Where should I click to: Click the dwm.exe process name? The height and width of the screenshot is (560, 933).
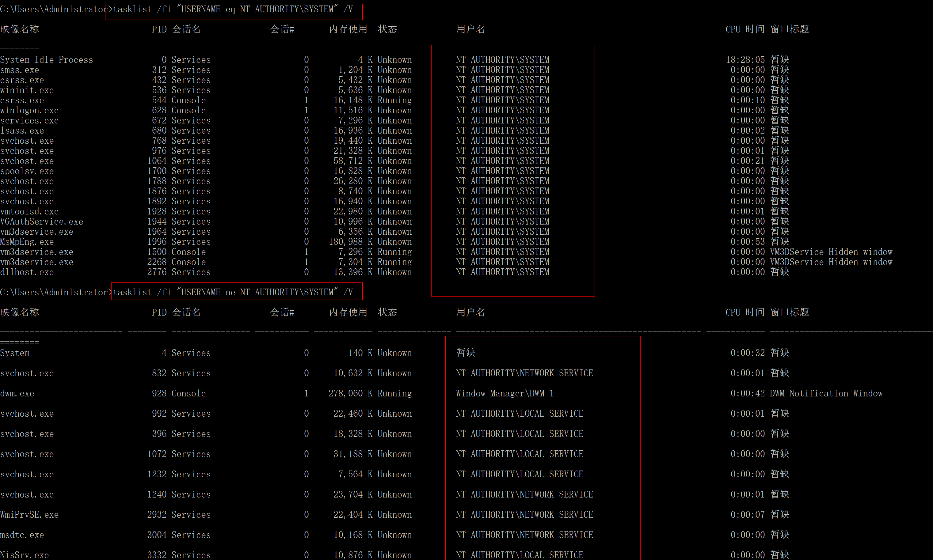pos(17,394)
